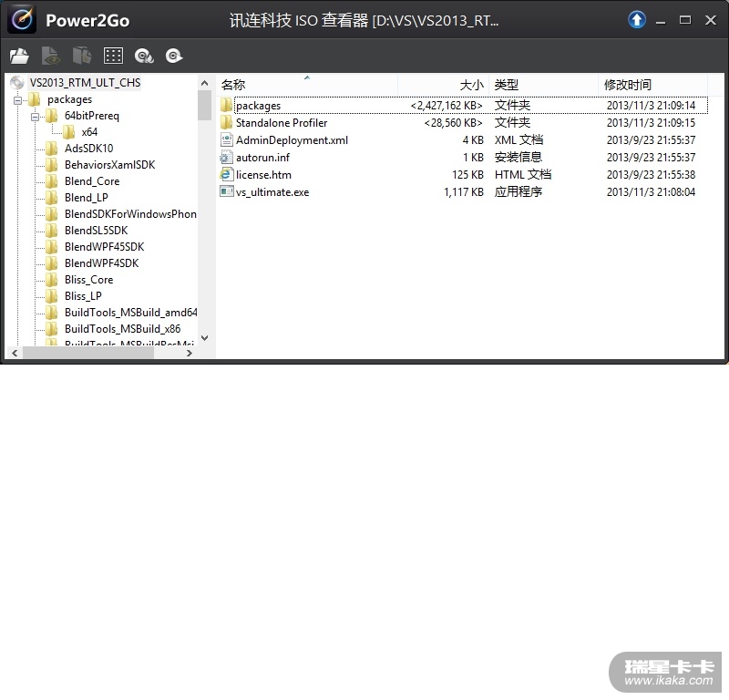Select the Blend_LP tree folder
This screenshot has height=700, width=729.
pyautogui.click(x=86, y=198)
